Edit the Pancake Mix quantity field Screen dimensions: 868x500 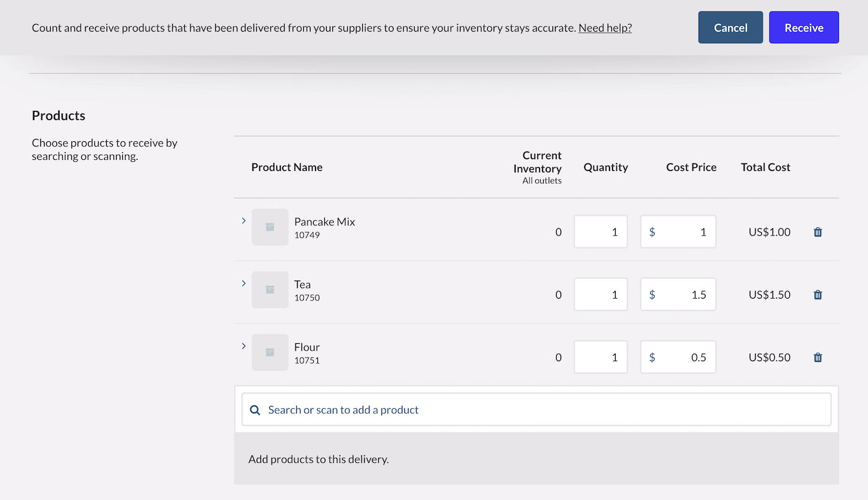[x=601, y=231]
